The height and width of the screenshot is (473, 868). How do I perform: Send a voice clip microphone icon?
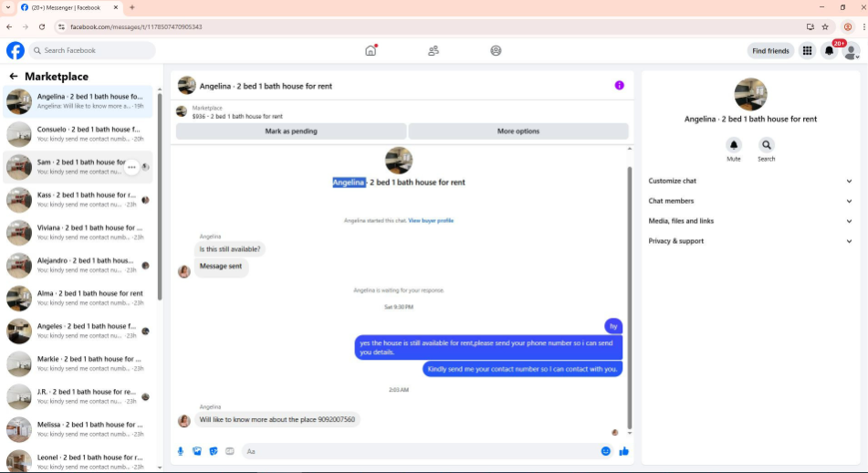(181, 451)
